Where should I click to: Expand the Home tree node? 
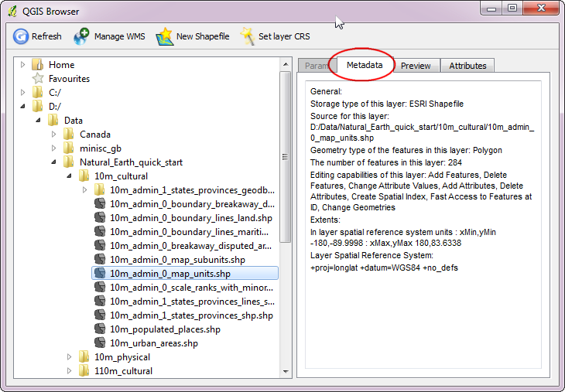22,65
